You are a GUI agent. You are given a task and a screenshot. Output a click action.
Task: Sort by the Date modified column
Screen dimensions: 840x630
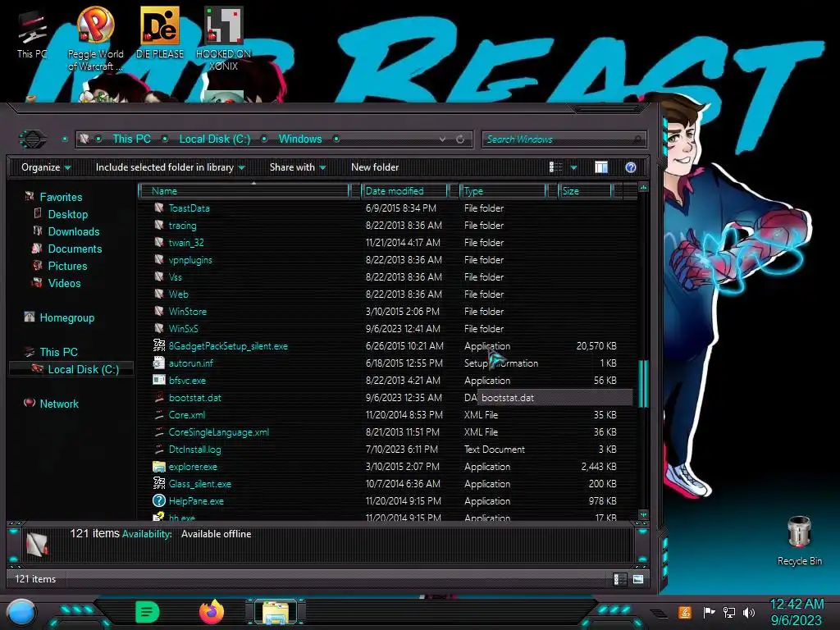tap(405, 190)
